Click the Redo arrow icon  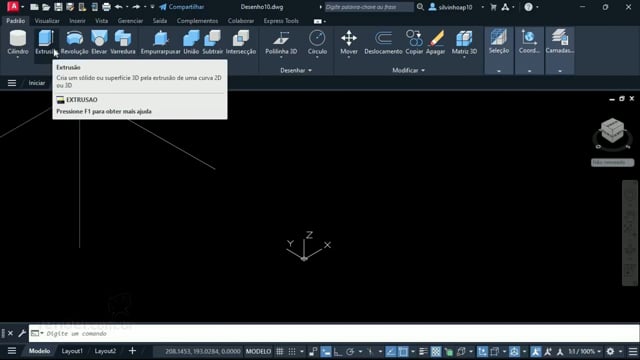click(x=136, y=7)
